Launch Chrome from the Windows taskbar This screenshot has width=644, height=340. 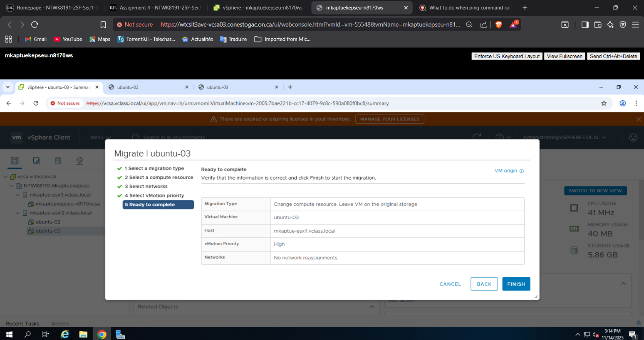click(x=102, y=334)
